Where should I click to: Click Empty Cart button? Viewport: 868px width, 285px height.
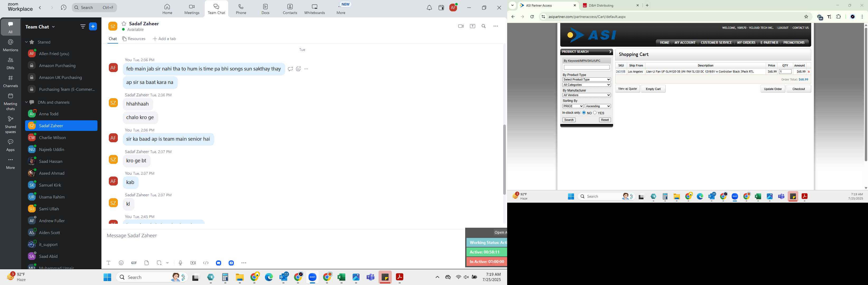pyautogui.click(x=653, y=89)
